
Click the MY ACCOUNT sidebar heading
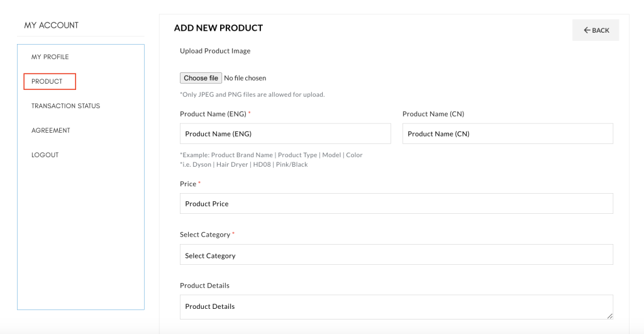tap(52, 25)
